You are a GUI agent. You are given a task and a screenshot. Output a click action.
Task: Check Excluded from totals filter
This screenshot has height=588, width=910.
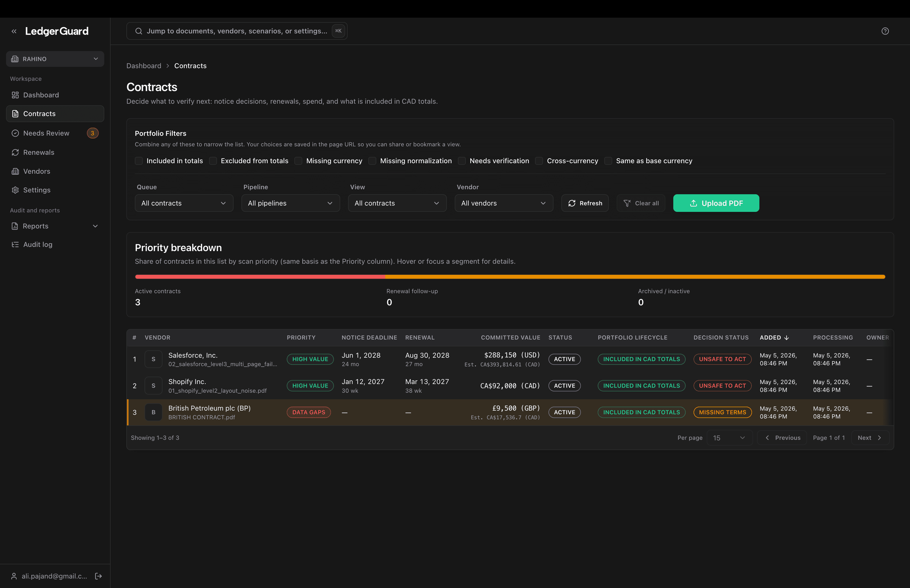click(x=213, y=161)
